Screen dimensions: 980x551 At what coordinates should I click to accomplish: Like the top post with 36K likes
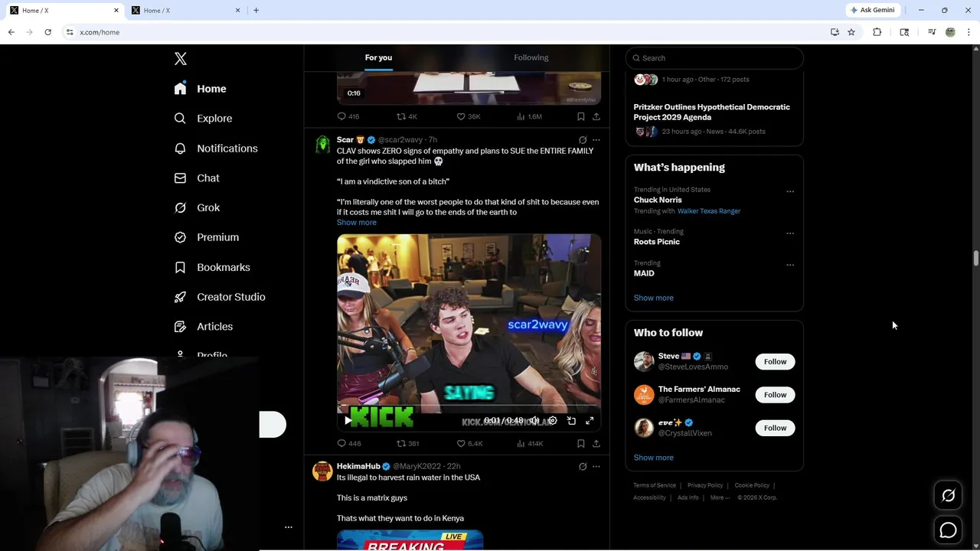[469, 116]
